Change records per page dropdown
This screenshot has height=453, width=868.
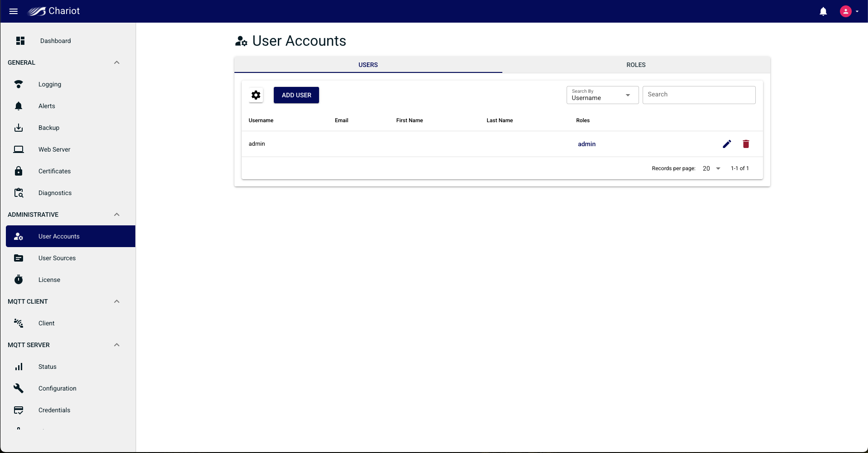711,168
